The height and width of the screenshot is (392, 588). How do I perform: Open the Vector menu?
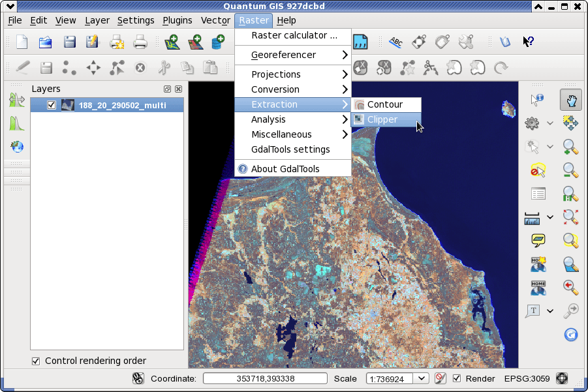tap(215, 20)
